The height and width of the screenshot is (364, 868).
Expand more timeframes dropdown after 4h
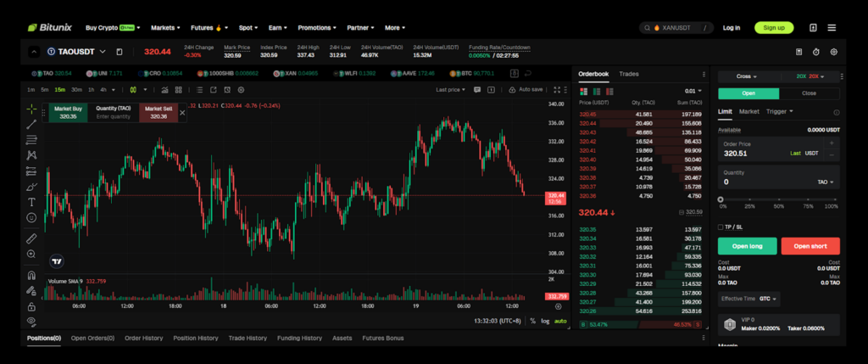(114, 90)
